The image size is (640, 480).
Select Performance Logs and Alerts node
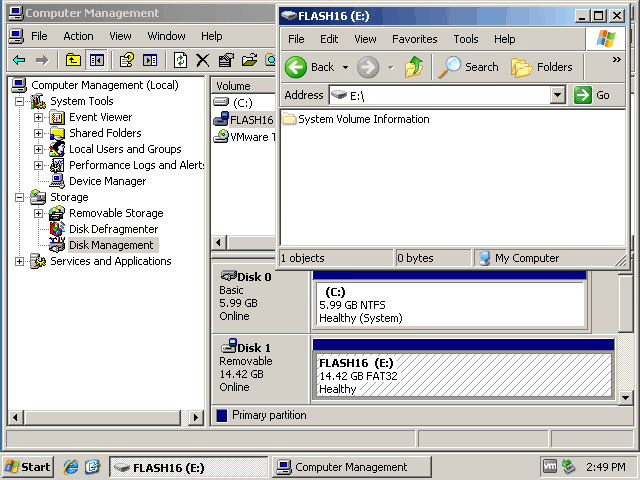click(136, 165)
